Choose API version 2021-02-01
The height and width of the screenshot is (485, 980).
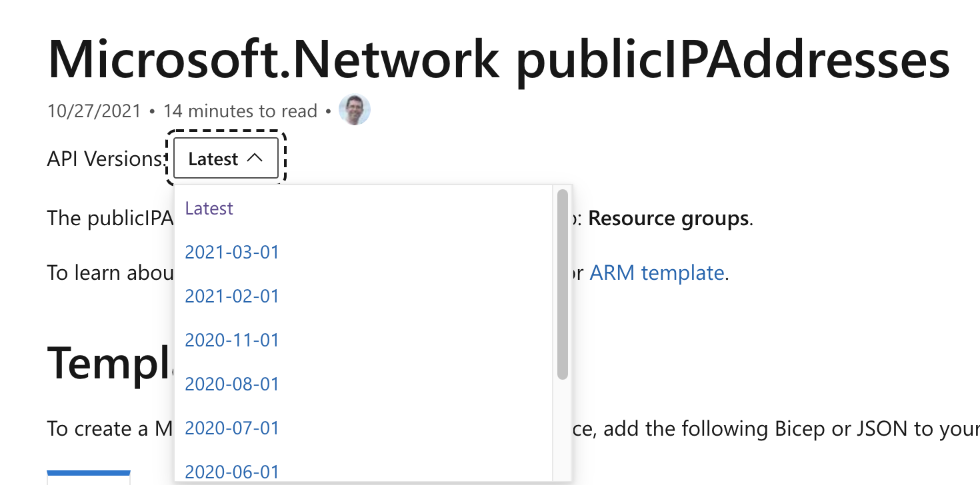click(231, 296)
